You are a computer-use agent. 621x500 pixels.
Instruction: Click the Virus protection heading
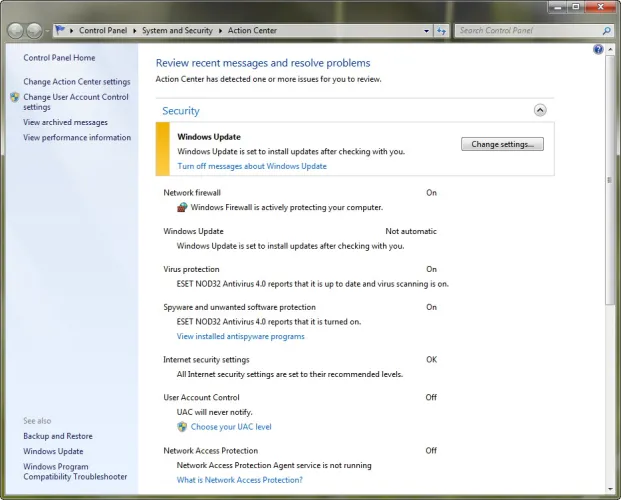(191, 269)
